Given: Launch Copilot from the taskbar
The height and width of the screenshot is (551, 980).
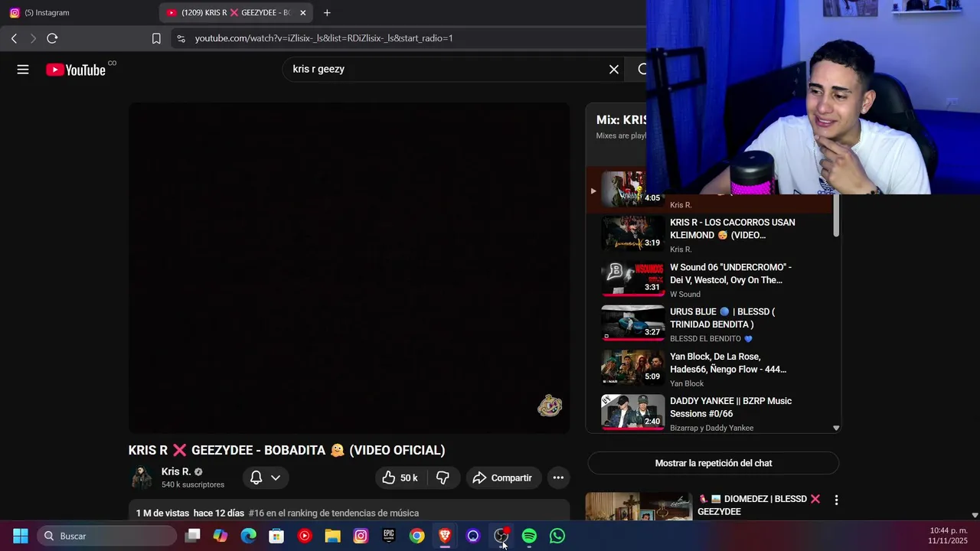Looking at the screenshot, I should pyautogui.click(x=220, y=536).
